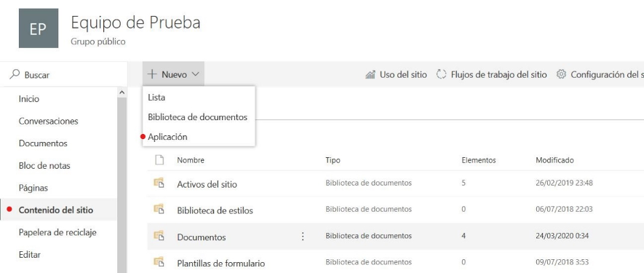Click the Activos del sitio library icon

[159, 183]
